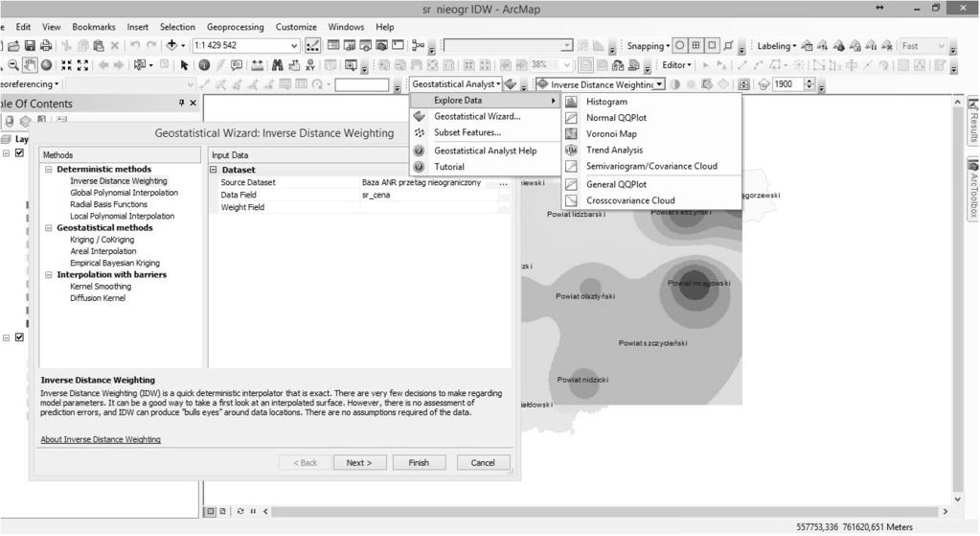Open the Editor Toolbar icon next to scale
The image size is (980, 536).
coord(312,46)
